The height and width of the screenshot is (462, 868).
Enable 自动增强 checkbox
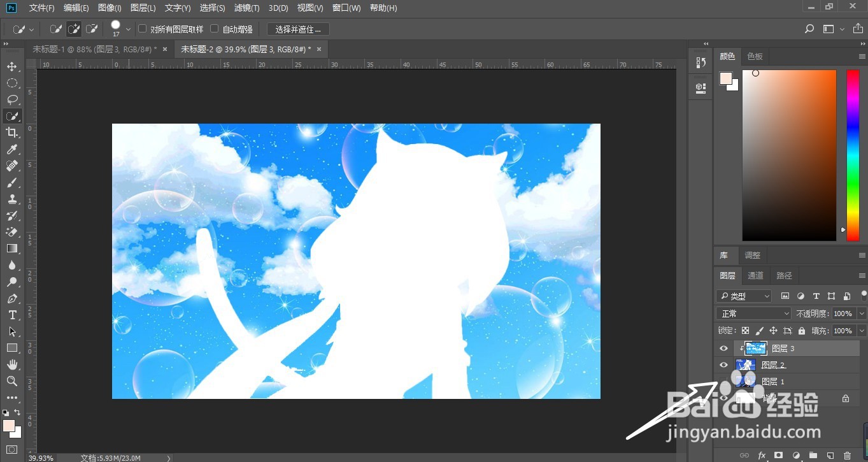coord(215,29)
